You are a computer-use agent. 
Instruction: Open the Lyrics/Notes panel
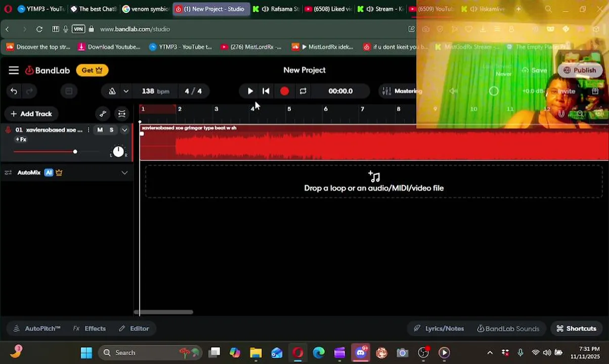[x=439, y=329]
